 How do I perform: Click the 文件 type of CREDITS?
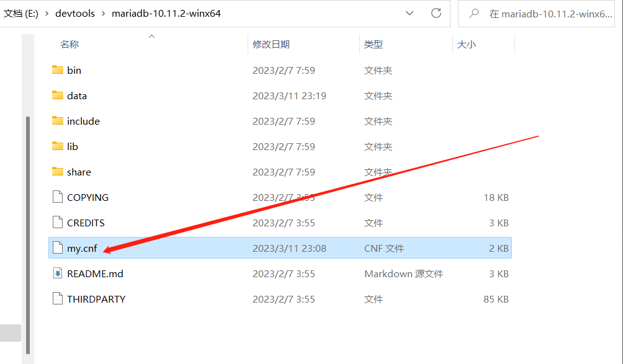coord(374,223)
